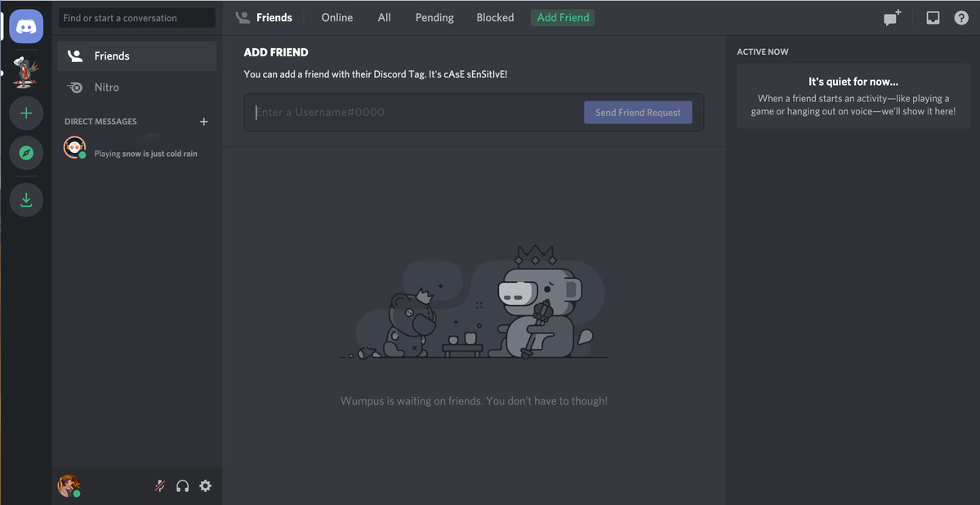Deafen yourself with the headphones icon
This screenshot has width=980, height=505.
click(x=182, y=485)
